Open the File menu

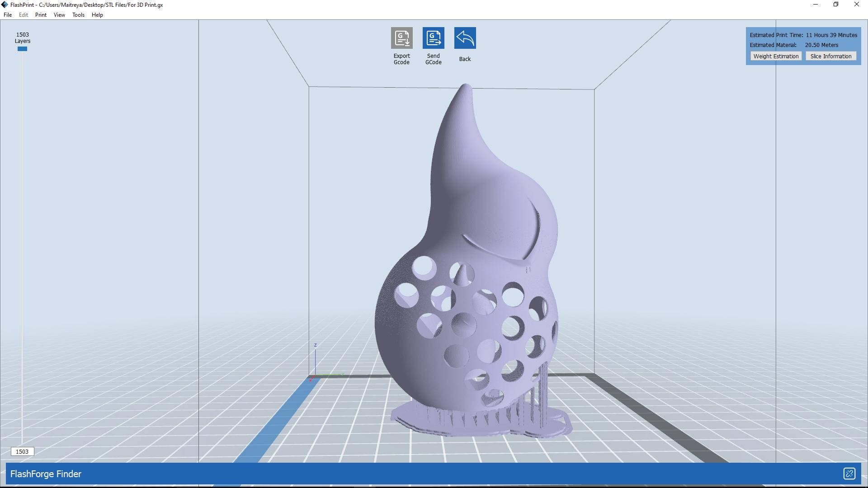8,15
